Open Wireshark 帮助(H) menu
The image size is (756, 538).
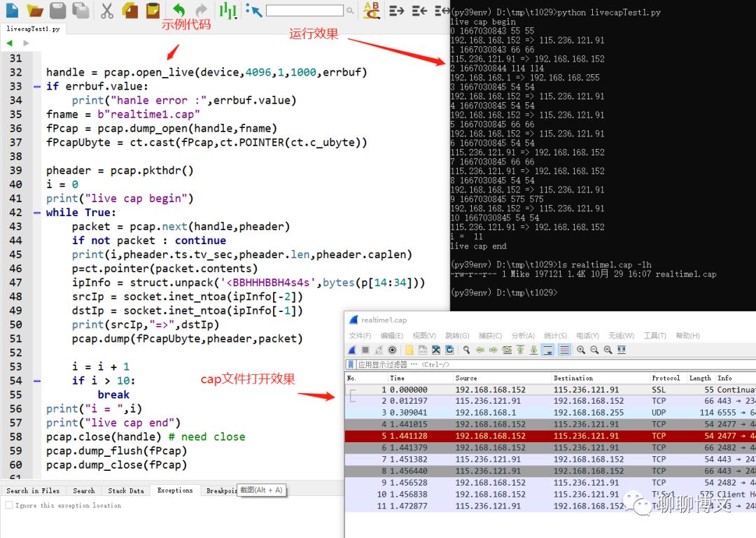click(687, 336)
